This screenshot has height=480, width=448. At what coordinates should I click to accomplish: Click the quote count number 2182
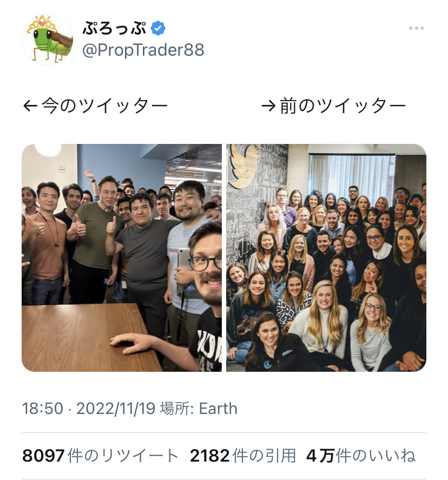pos(209,456)
